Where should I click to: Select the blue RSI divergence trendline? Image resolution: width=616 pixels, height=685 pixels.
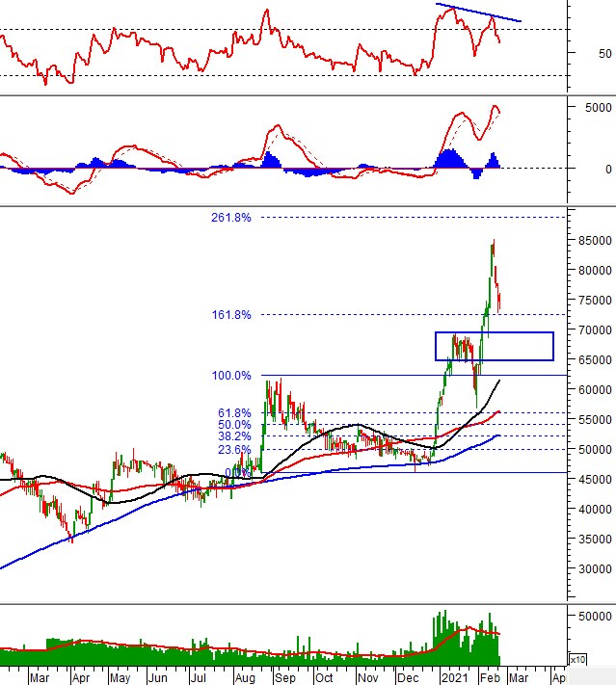[x=478, y=13]
